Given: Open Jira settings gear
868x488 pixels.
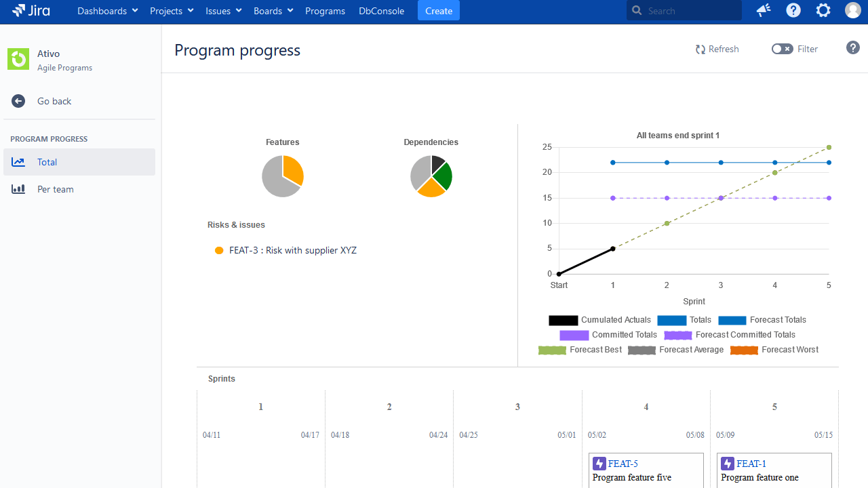Looking at the screenshot, I should point(823,10).
